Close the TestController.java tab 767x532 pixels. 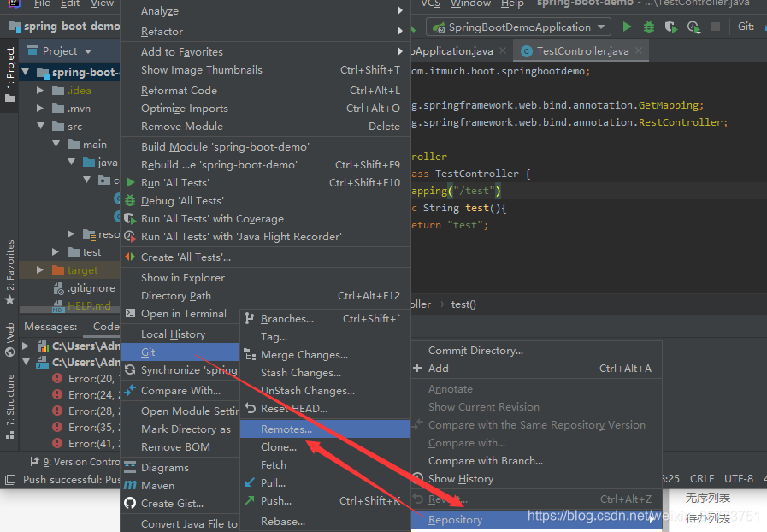[639, 51]
